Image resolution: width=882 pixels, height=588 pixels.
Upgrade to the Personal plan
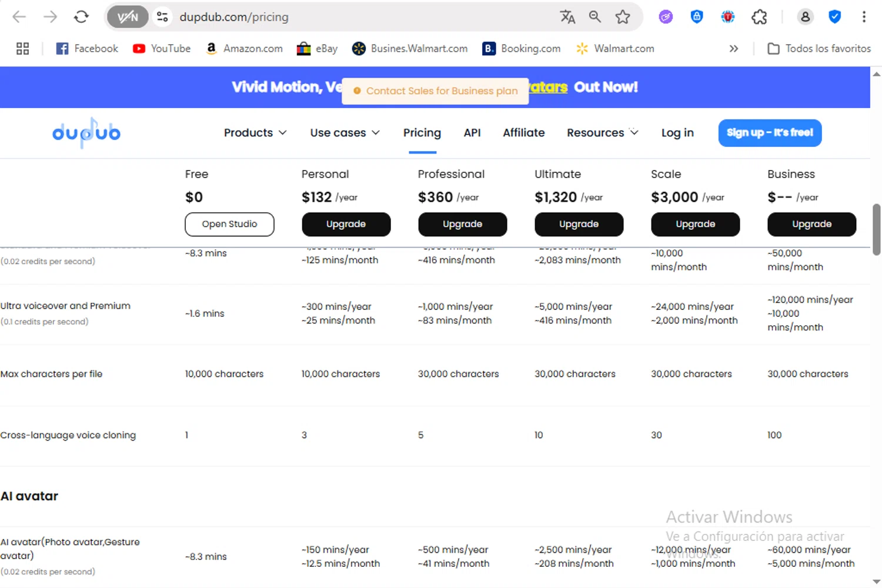[x=346, y=224]
